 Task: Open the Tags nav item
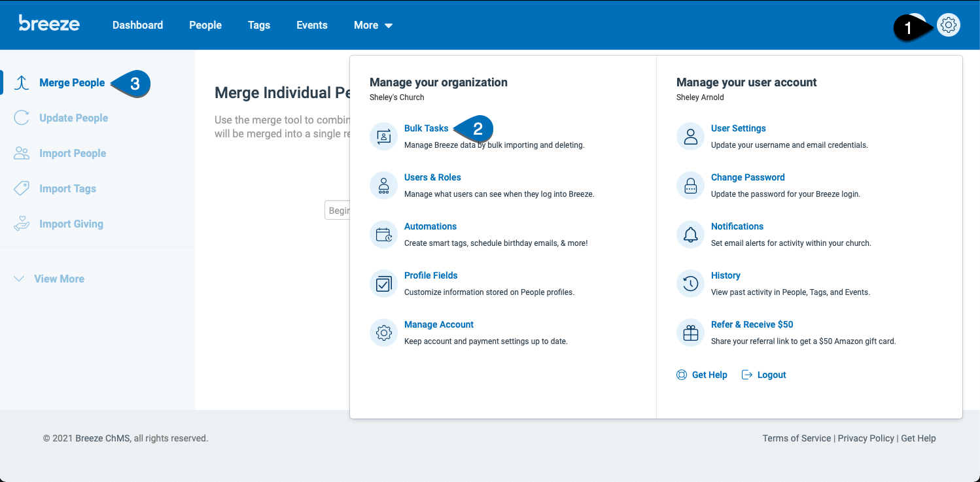(x=259, y=25)
